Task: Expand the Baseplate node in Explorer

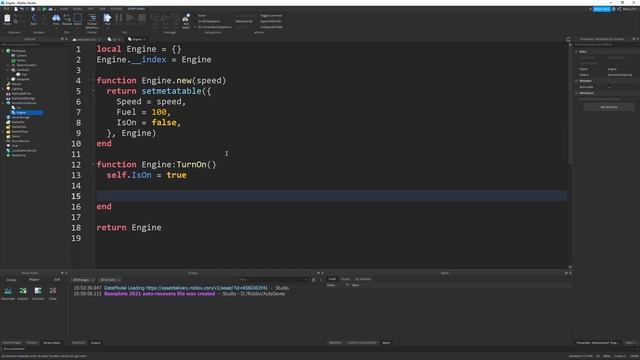Action: 8,79
